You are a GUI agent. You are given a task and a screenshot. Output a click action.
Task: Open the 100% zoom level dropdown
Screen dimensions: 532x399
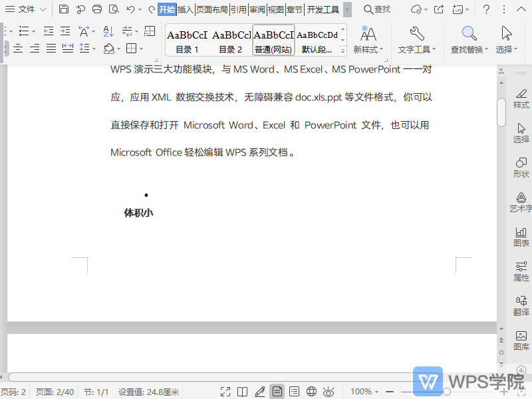pos(365,392)
